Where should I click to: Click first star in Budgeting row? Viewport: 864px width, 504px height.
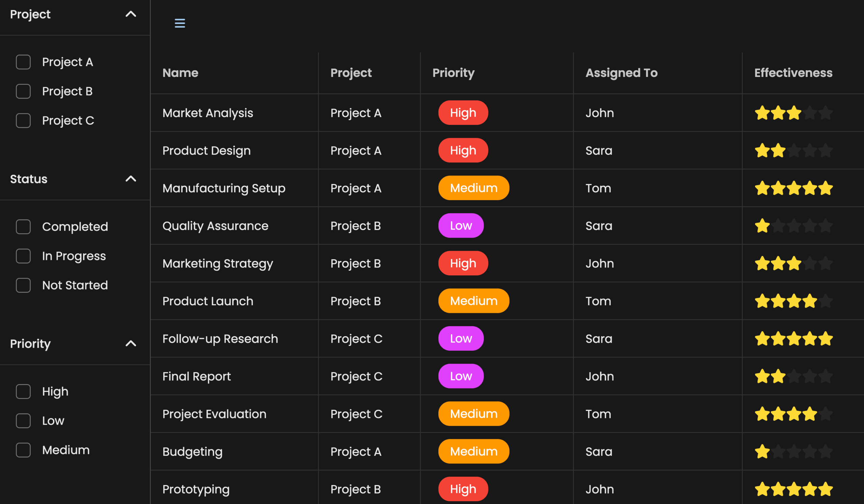(762, 452)
